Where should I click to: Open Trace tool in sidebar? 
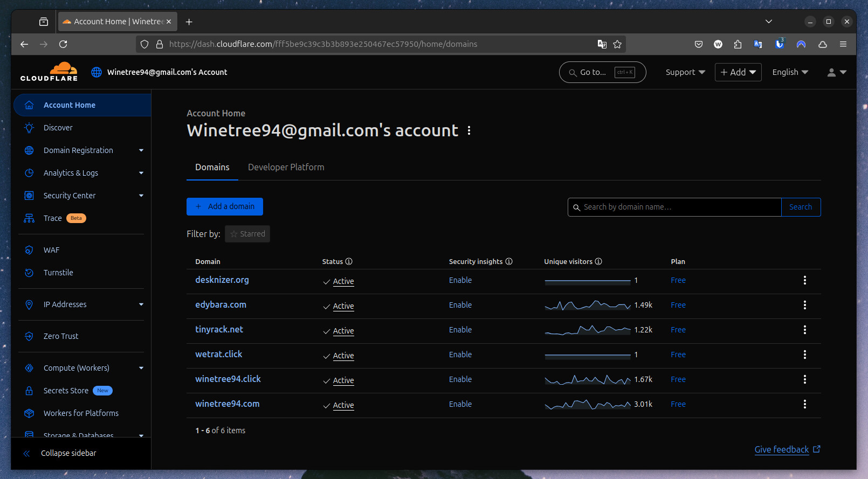(x=82, y=218)
